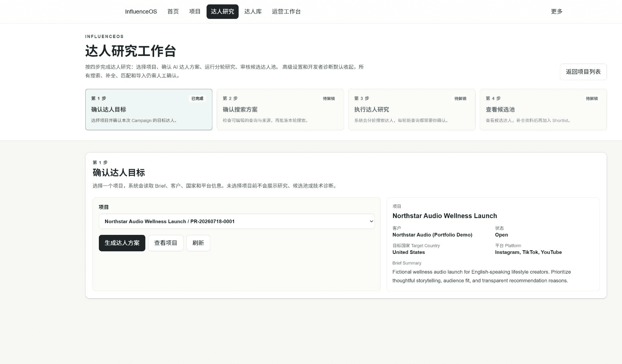The width and height of the screenshot is (622, 364).
Task: Select the step 2 card 确认搜索方案
Action: 280,109
